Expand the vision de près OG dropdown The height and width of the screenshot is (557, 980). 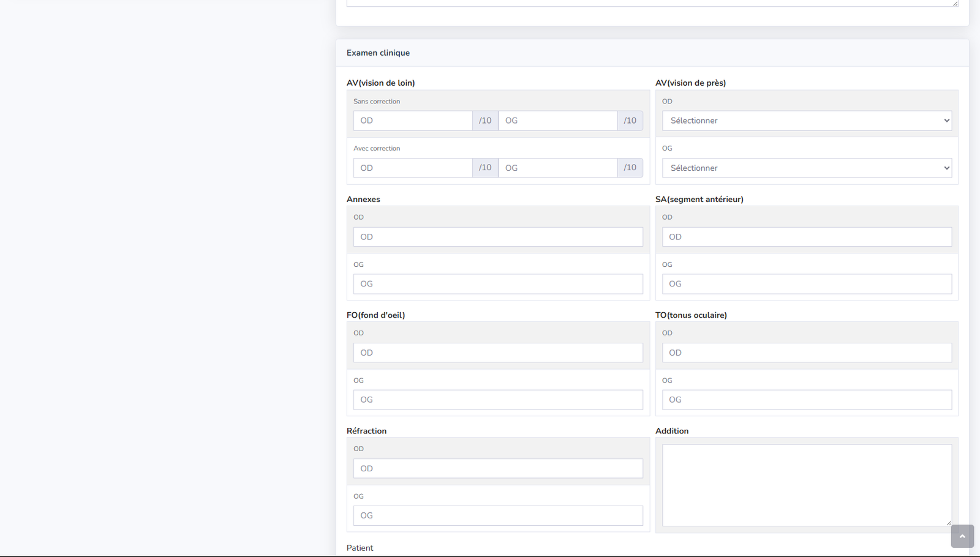806,168
